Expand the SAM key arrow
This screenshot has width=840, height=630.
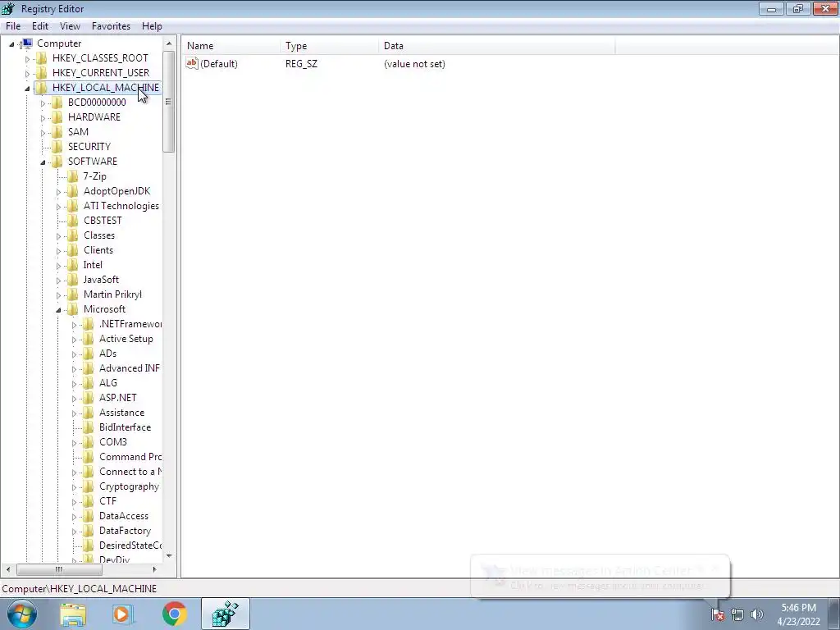click(43, 133)
